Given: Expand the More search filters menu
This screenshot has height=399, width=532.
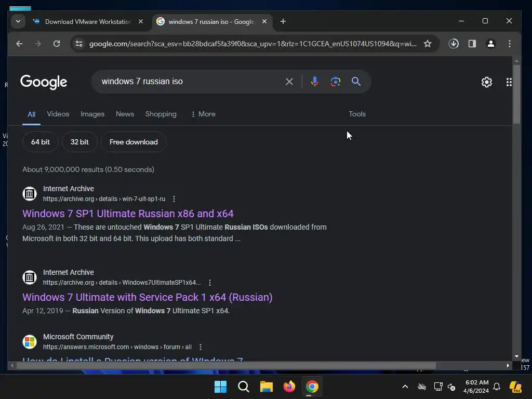Looking at the screenshot, I should (203, 114).
